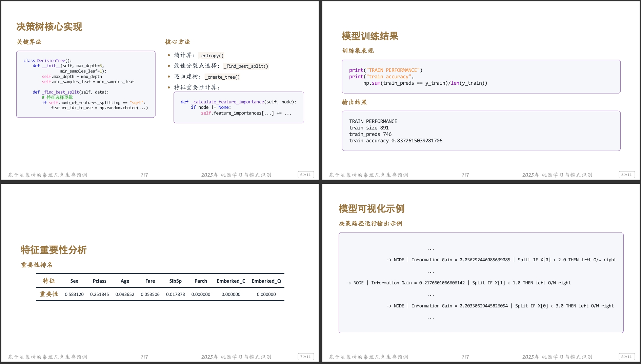
Task: Select the 特征重要性分析 slide title
Action: point(54,250)
